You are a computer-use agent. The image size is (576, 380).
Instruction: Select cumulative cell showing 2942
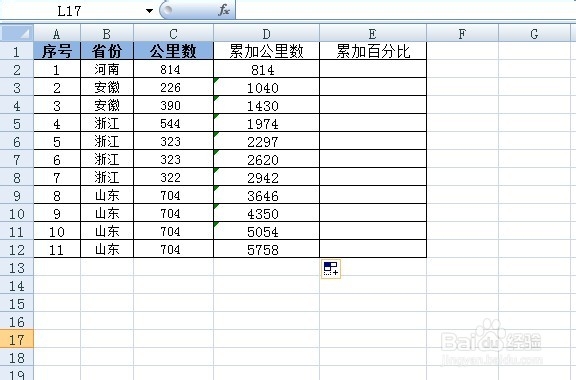click(267, 177)
